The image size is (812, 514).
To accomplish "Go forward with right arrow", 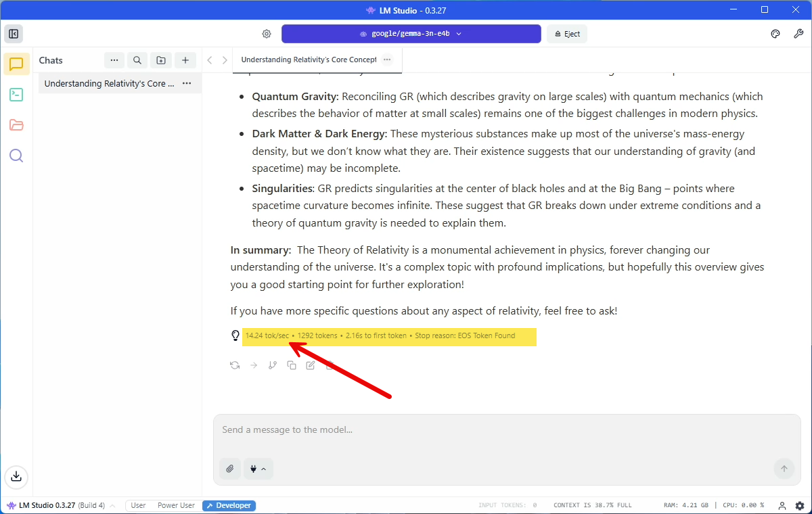I will coord(225,60).
